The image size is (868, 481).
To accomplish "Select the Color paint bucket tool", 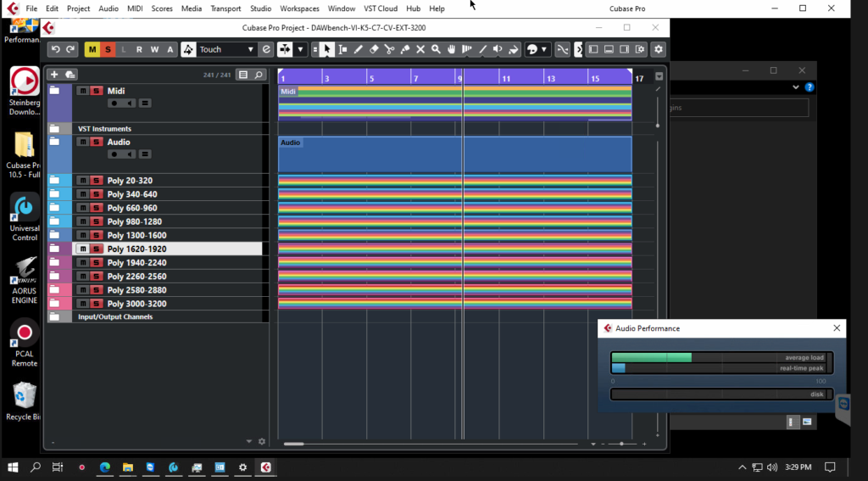I will (x=513, y=49).
